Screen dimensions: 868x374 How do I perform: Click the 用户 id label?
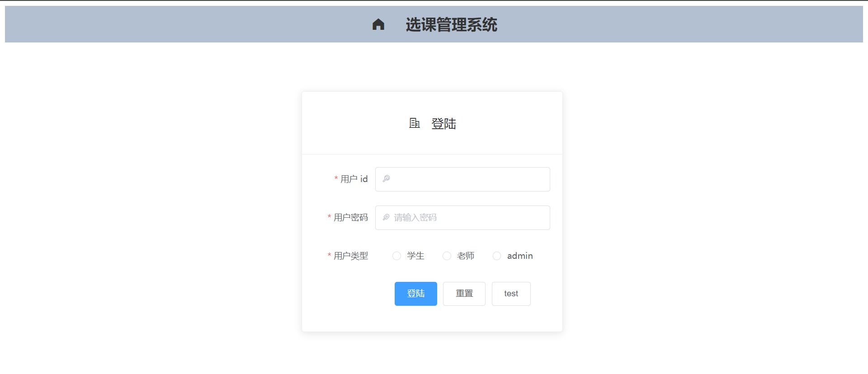[x=354, y=179]
